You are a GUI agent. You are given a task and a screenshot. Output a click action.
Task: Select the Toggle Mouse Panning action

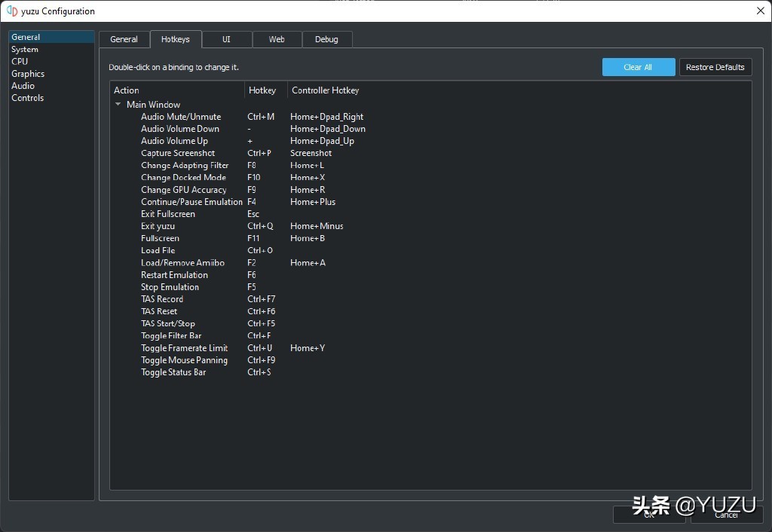click(x=184, y=360)
